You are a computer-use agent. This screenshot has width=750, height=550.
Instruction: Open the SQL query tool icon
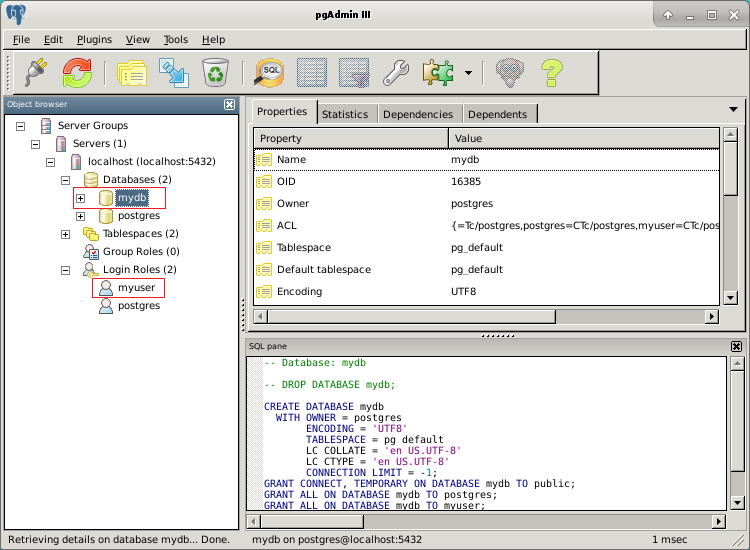269,73
